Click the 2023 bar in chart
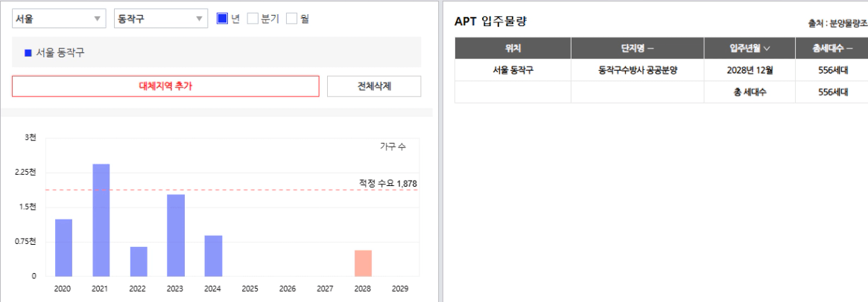Screen dimensions: 868x302 [176, 236]
